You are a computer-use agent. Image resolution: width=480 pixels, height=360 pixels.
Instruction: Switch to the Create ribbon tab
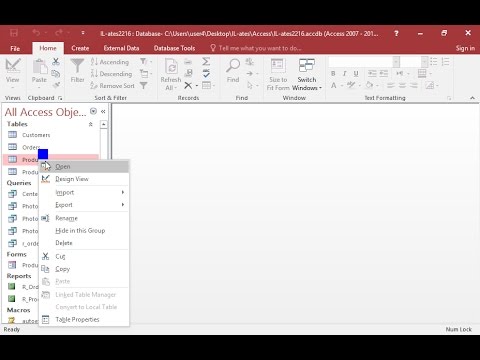point(80,48)
